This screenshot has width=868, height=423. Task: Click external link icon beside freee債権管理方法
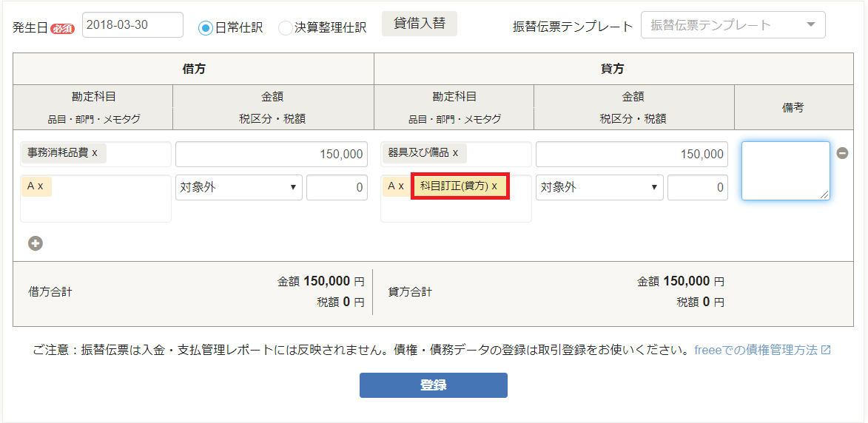826,350
